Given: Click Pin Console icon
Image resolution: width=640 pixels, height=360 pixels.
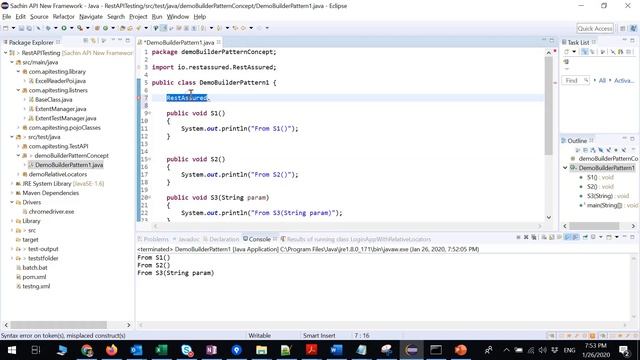Looking at the screenshot, I should 585,237.
